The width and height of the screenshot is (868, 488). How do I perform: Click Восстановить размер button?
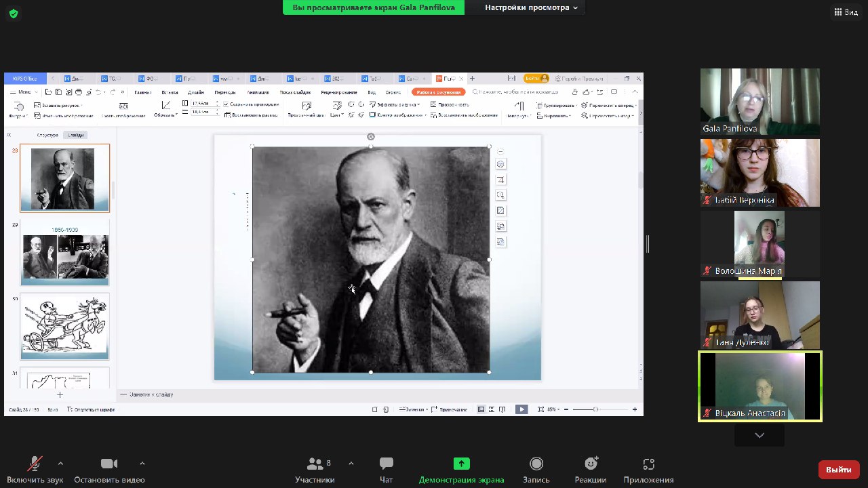[x=250, y=115]
